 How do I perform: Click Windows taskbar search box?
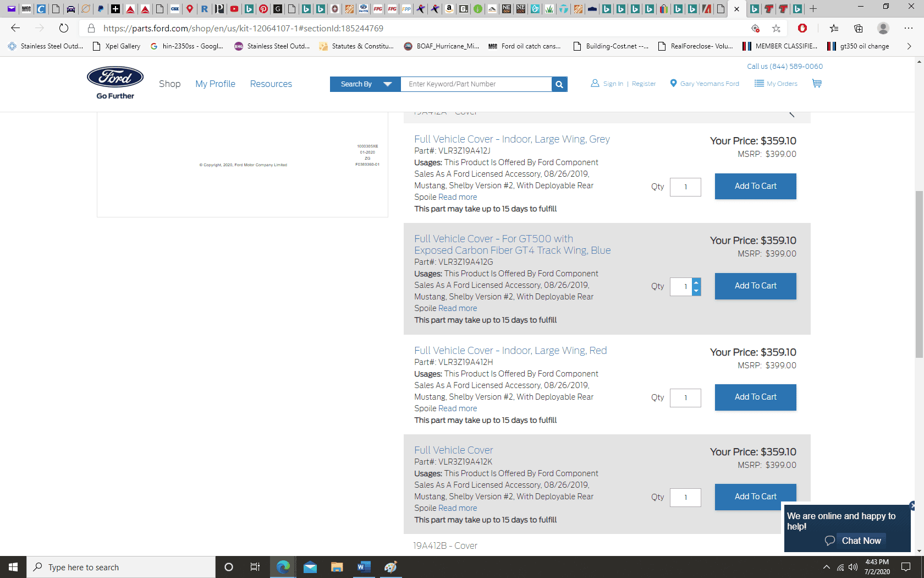pyautogui.click(x=121, y=567)
